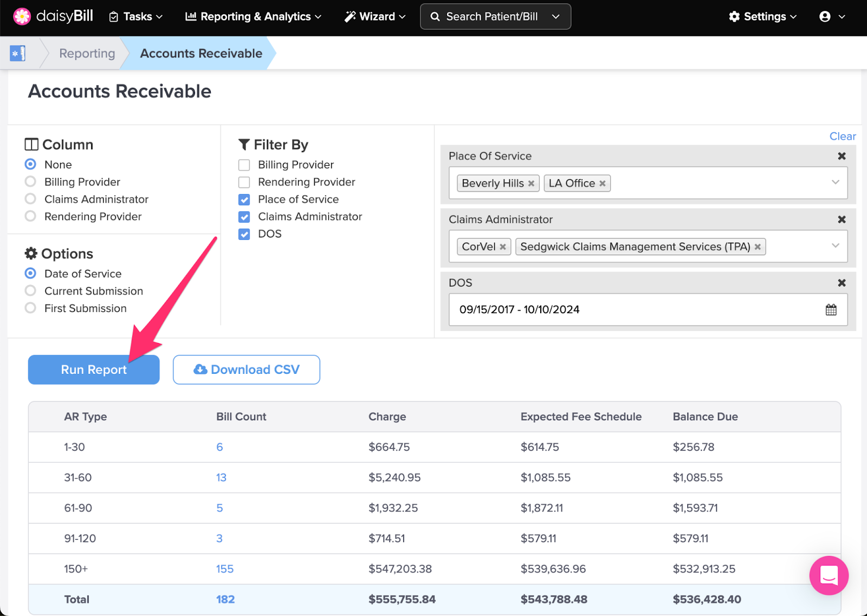Click the total balance $536,428.40

pos(707,599)
